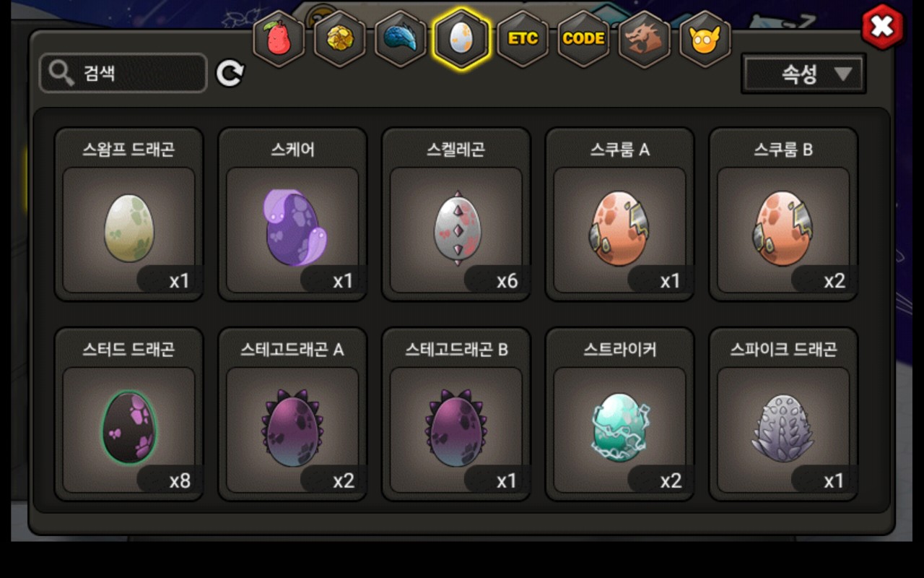Switch to the brown dragon head tab
924x578 pixels.
pyautogui.click(x=645, y=39)
